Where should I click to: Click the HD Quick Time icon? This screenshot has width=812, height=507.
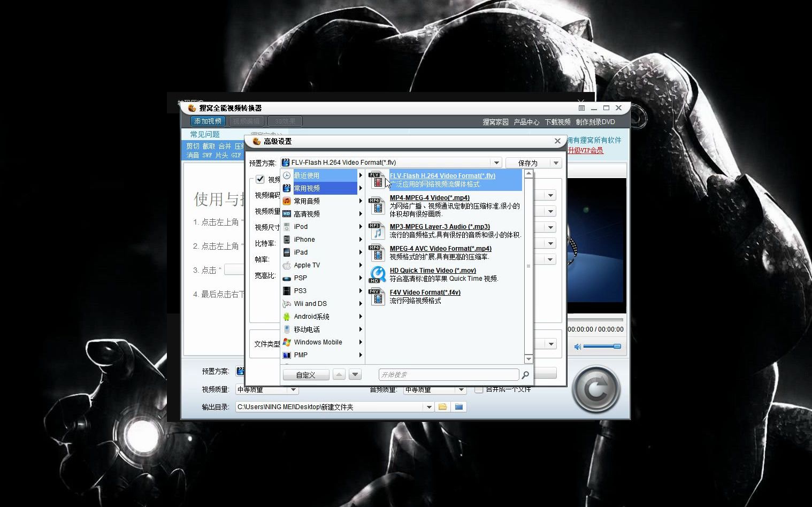[377, 274]
